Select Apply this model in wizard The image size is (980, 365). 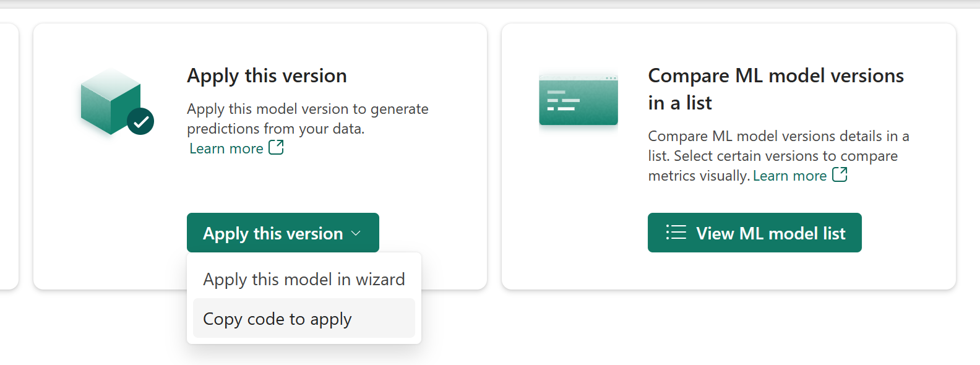pyautogui.click(x=304, y=280)
